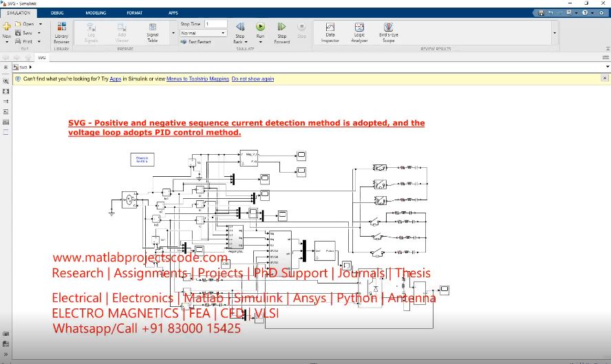Expand the Prepare gallery dropdown arrow
Viewport: 611px width, 364px height.
tap(173, 33)
